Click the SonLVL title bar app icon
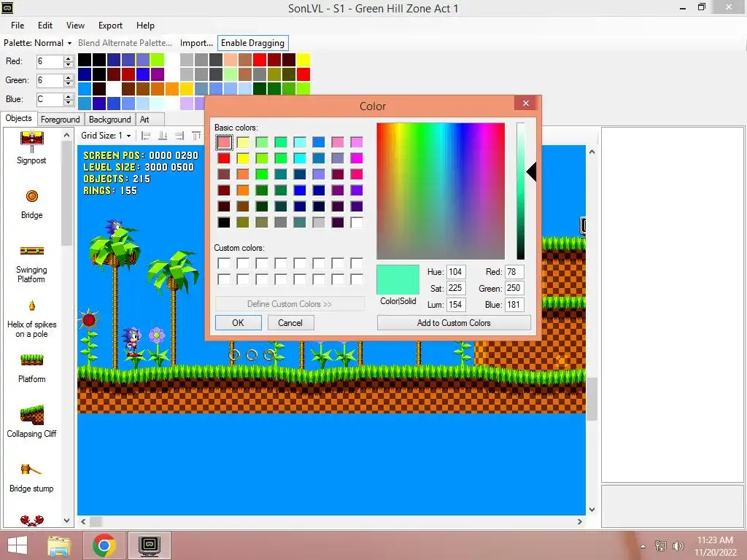 (7, 7)
